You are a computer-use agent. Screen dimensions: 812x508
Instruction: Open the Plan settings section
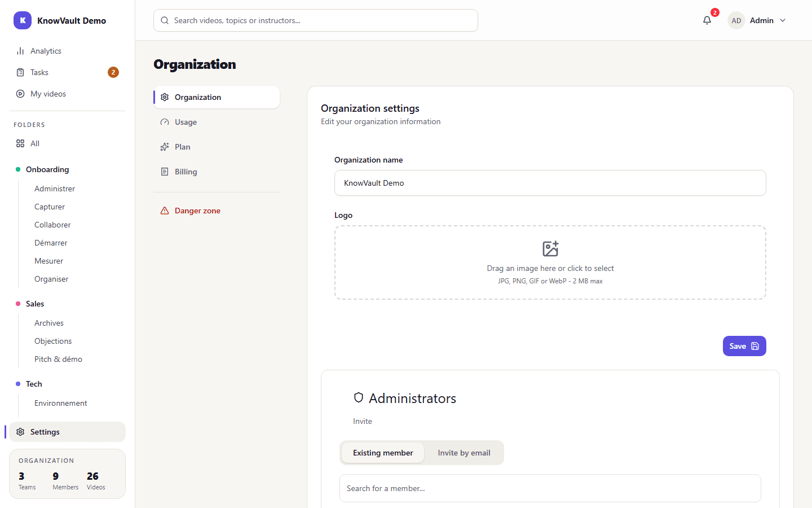pos(217,147)
